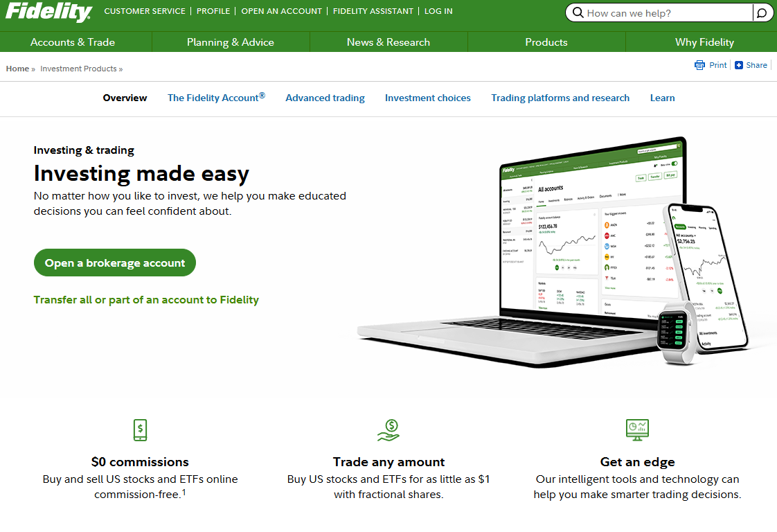Click the phone dollar icon above $0 commissions
The height and width of the screenshot is (532, 777).
pos(141,430)
